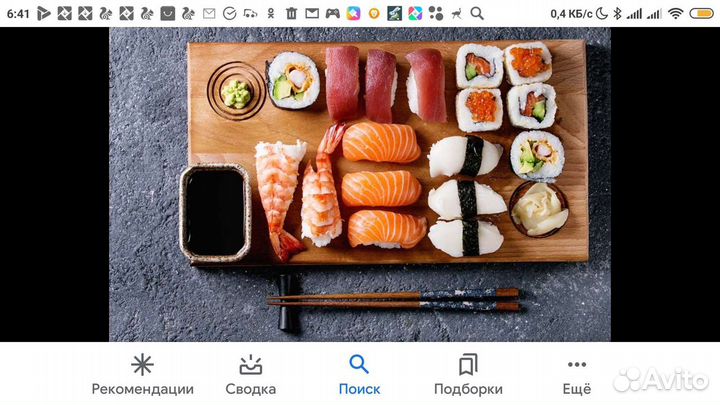Select the Поиск tab
This screenshot has width=720, height=405.
[x=359, y=375]
